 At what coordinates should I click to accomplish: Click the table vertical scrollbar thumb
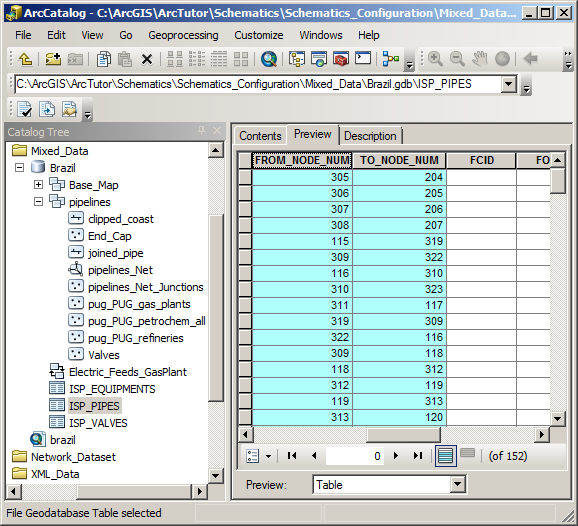coord(558,181)
